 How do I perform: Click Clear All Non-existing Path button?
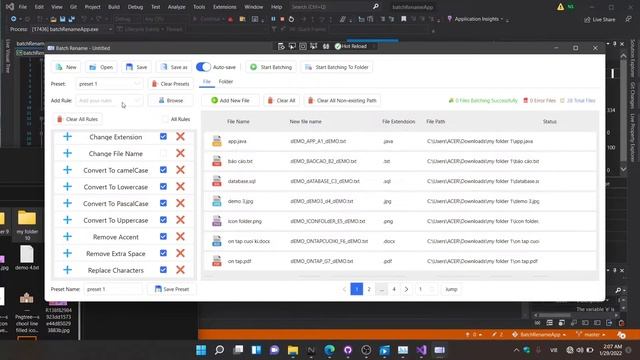click(342, 100)
